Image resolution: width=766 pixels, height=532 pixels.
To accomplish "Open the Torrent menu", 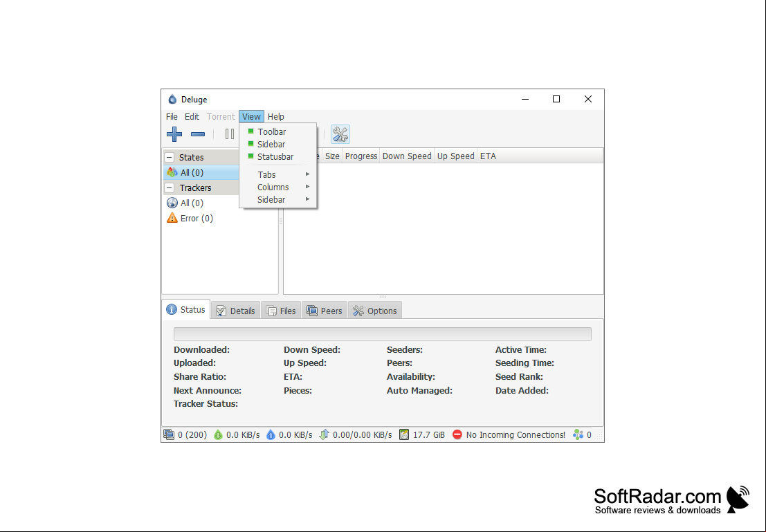I will pos(221,117).
